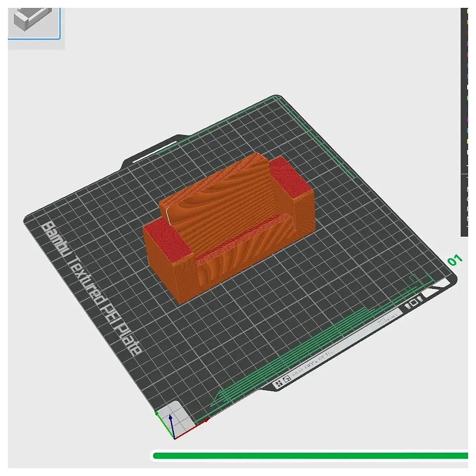Click the teal green legend color swatch

pyautogui.click(x=467, y=98)
